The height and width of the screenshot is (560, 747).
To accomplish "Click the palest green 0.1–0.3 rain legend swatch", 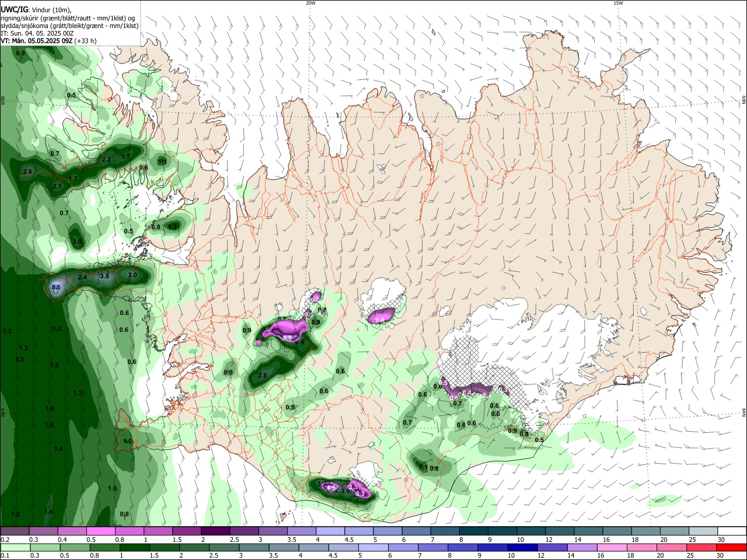I will pos(14,547).
